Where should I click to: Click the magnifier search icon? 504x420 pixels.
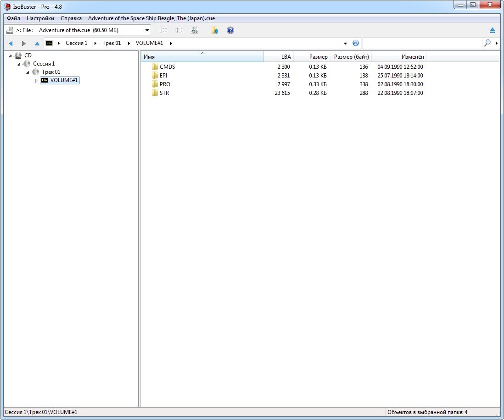487,43
